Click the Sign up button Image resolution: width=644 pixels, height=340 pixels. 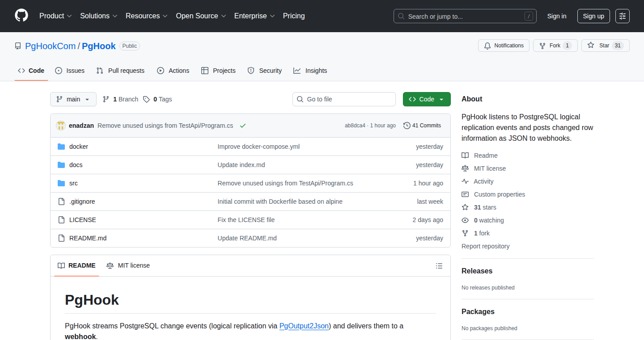click(593, 16)
